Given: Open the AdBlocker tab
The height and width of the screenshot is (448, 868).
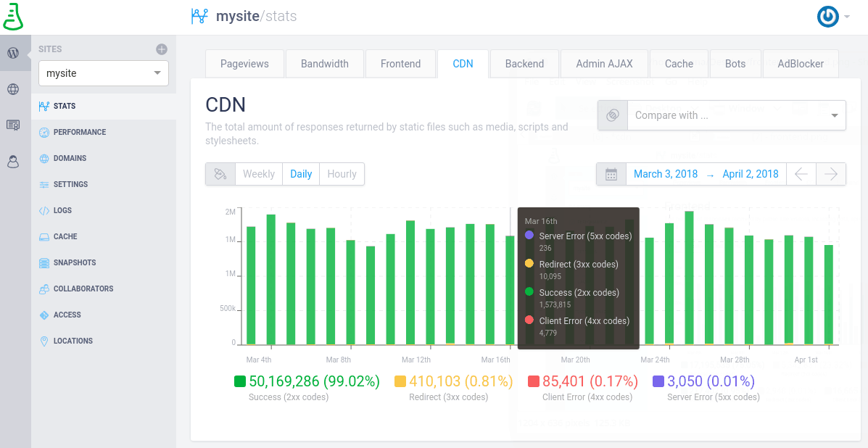Looking at the screenshot, I should tap(801, 64).
